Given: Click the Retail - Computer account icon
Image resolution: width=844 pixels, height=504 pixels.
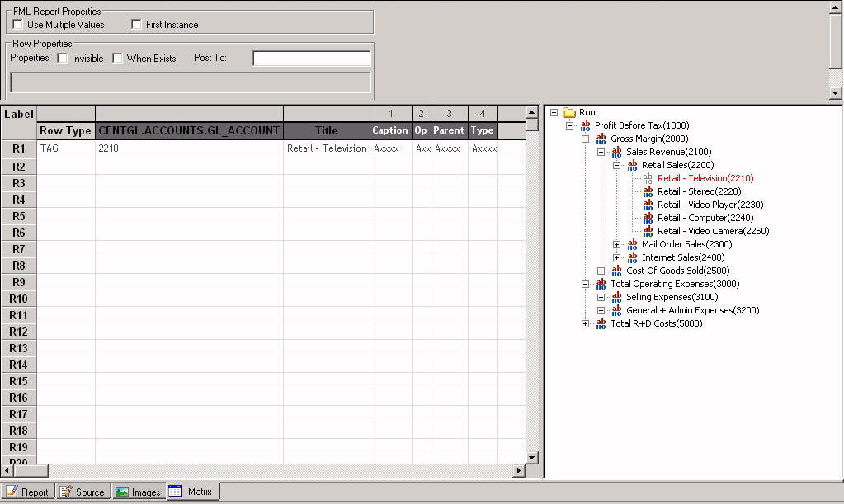Looking at the screenshot, I should pos(648,218).
